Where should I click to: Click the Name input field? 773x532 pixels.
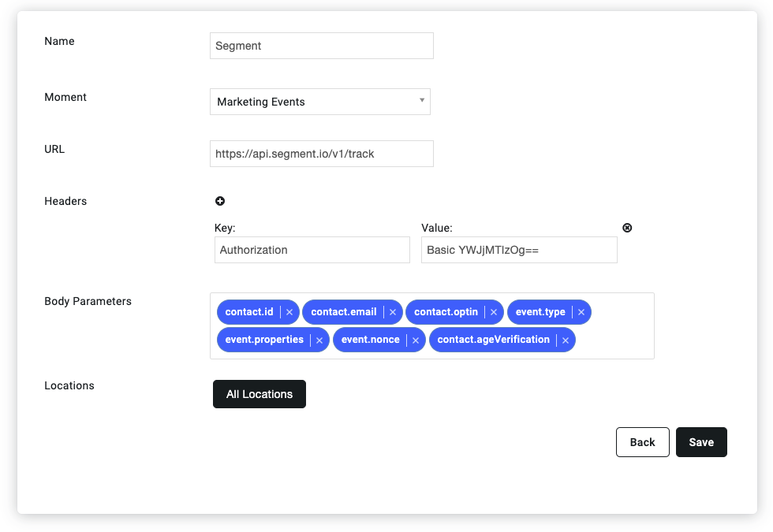click(322, 46)
